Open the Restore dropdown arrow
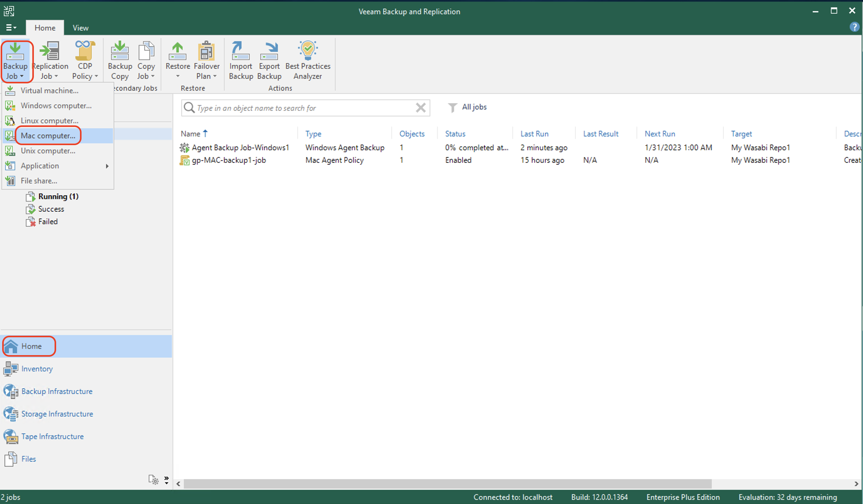 coord(178,76)
